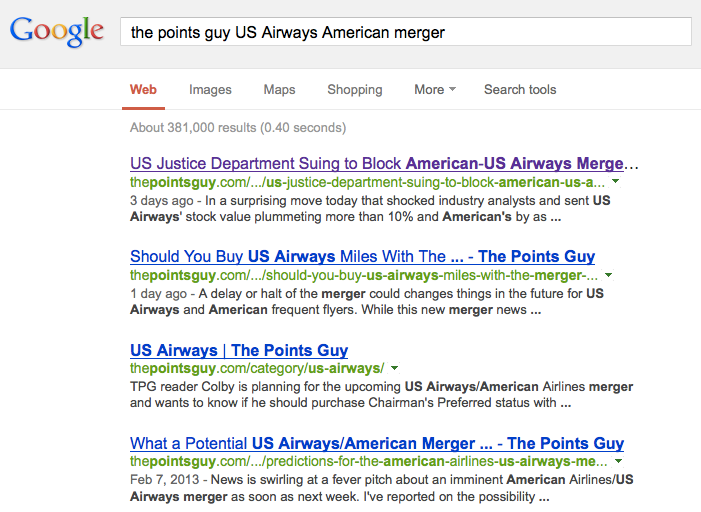Open Should You Buy US Airways Miles link

[x=362, y=256]
